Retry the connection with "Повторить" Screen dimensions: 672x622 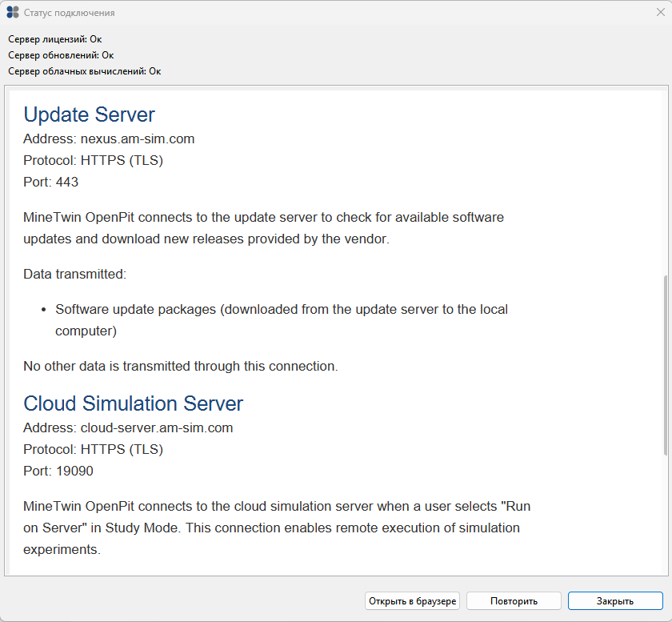(514, 601)
